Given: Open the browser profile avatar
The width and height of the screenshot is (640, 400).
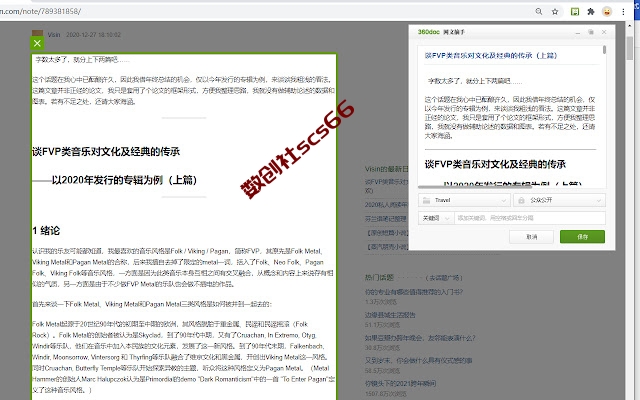Looking at the screenshot, I should [607, 11].
